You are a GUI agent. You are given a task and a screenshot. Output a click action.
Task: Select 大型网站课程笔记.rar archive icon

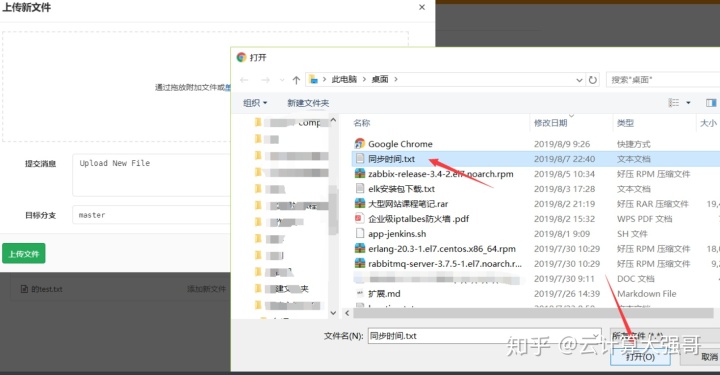[360, 204]
